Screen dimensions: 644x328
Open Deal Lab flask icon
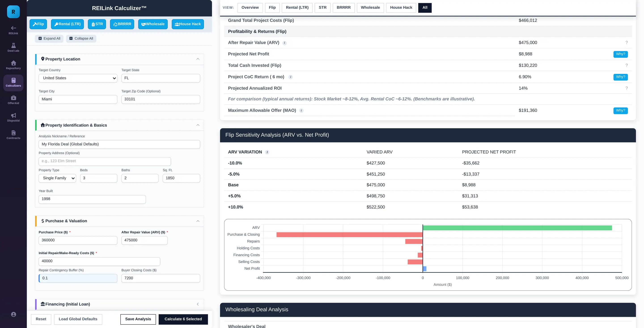(13, 45)
